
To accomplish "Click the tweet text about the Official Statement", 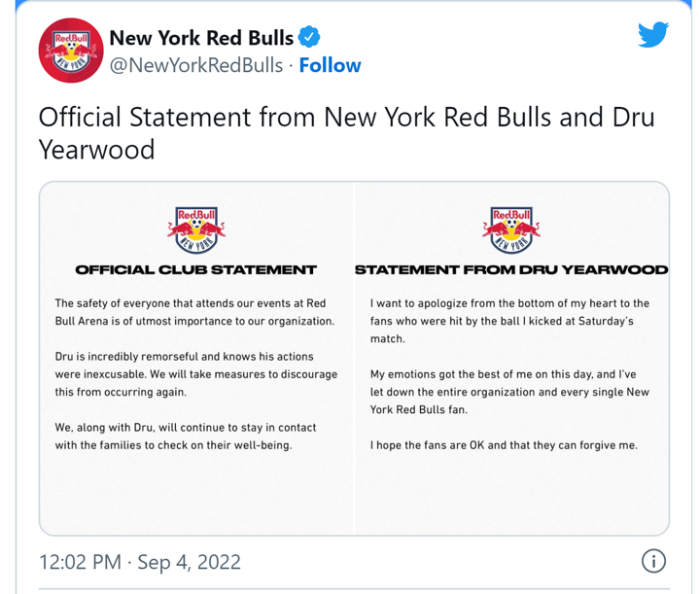I will tap(346, 119).
